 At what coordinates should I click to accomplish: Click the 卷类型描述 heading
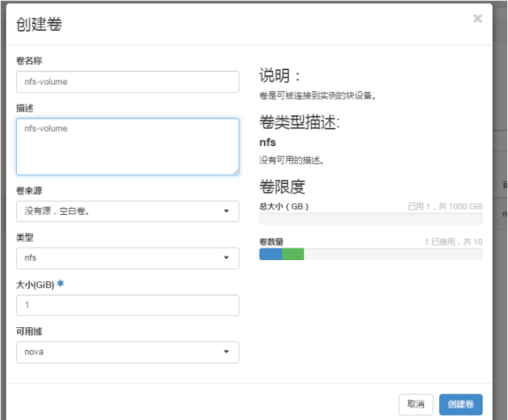300,123
